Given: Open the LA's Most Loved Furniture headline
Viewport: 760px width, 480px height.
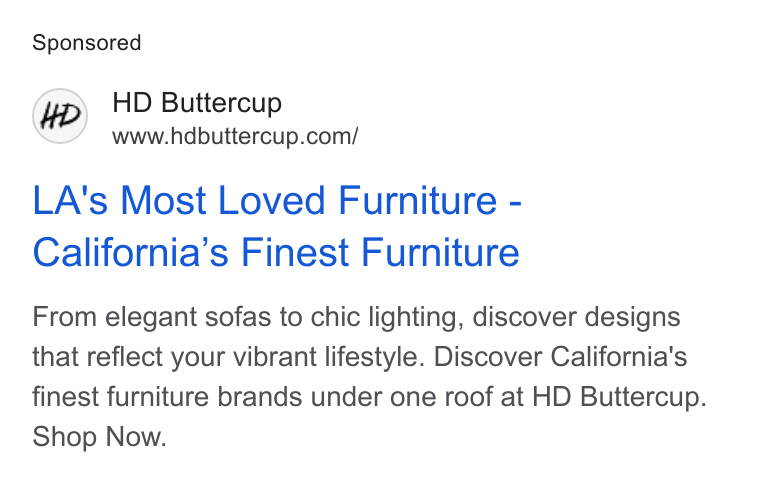Looking at the screenshot, I should (277, 200).
